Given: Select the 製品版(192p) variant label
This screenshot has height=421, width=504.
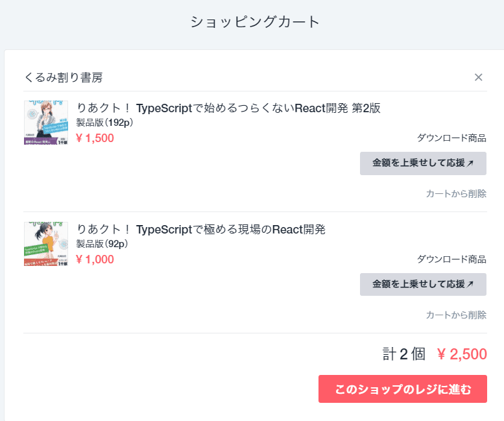Looking at the screenshot, I should [x=104, y=123].
